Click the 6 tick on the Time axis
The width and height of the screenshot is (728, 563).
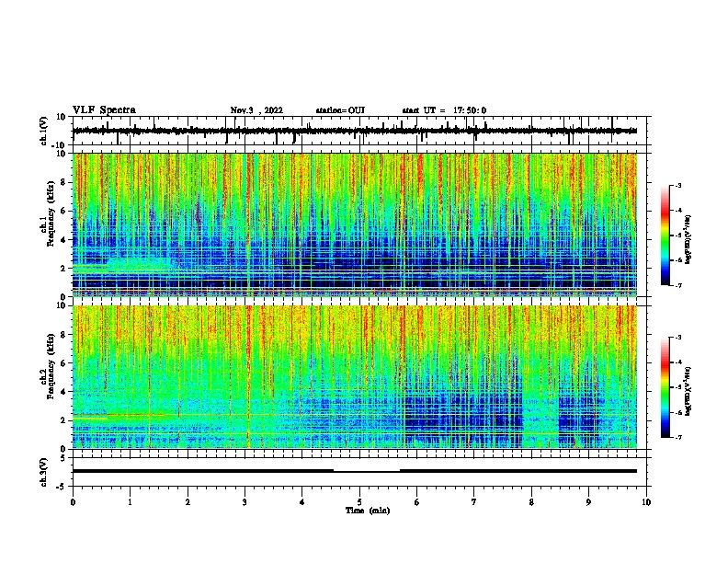pyautogui.click(x=417, y=502)
